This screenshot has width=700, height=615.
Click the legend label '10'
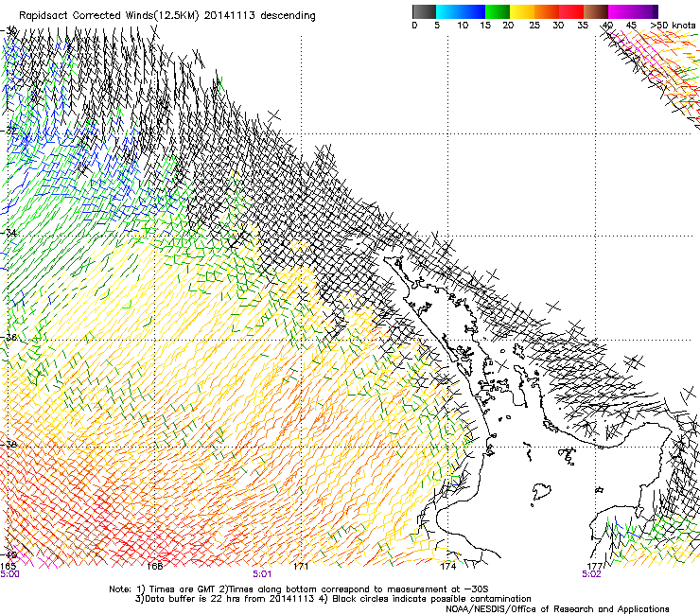463,26
